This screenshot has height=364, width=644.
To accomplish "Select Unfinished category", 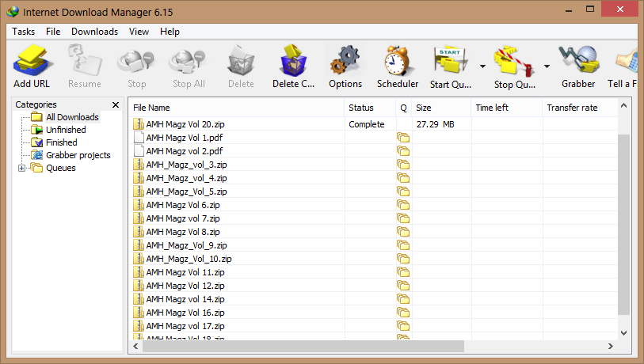I will pos(66,130).
